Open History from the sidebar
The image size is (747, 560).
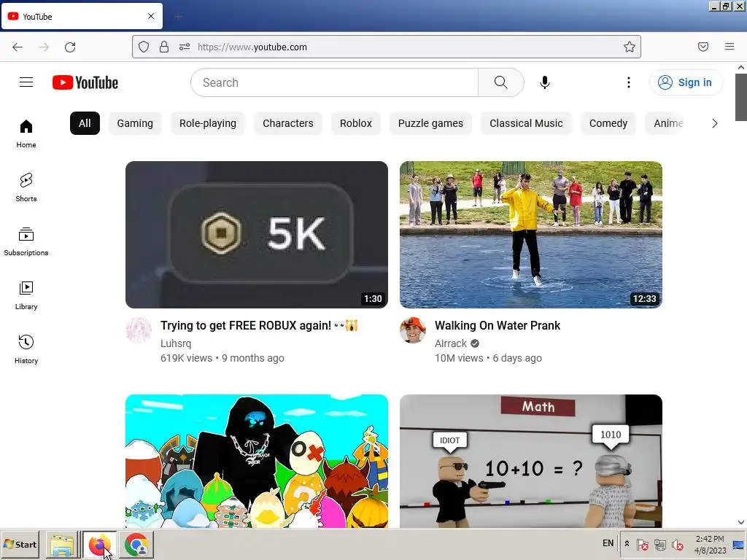tap(26, 349)
